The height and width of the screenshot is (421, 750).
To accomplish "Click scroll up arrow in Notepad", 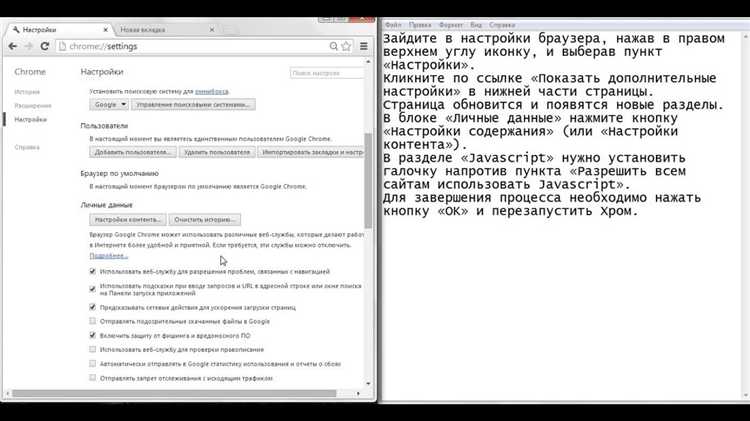I will pyautogui.click(x=746, y=36).
